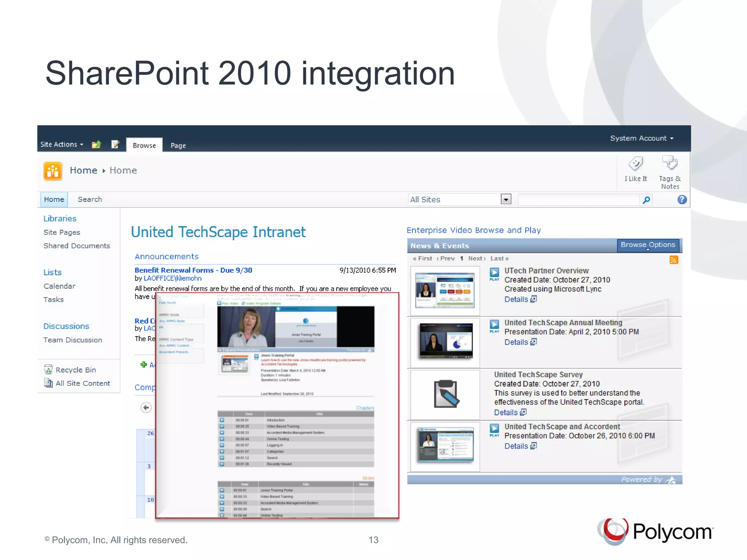
Task: Switch to the Page ribbon tab
Action: point(178,145)
